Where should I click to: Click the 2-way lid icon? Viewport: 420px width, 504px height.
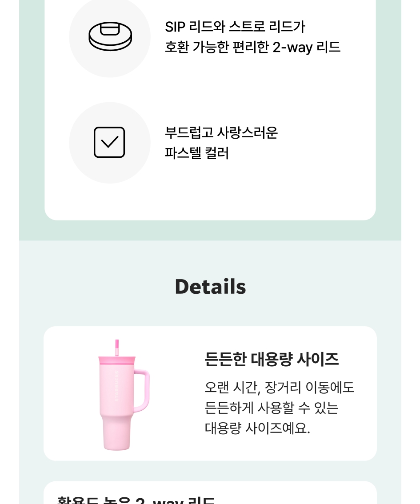[x=110, y=36]
